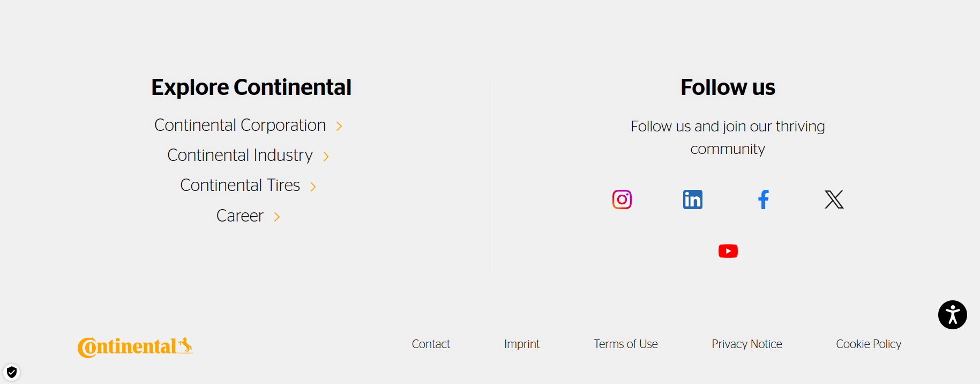View the Cookie Policy

coord(868,344)
